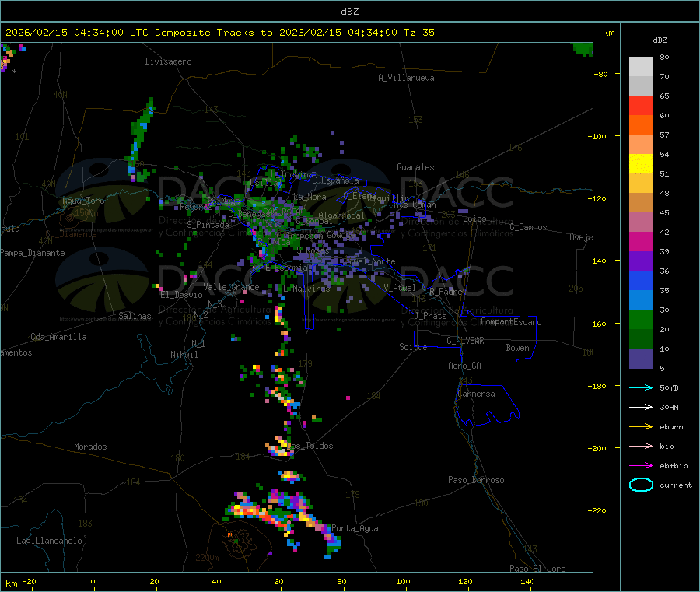
Task: Select the red 65–60 dBZ swatch
Action: 641,106
